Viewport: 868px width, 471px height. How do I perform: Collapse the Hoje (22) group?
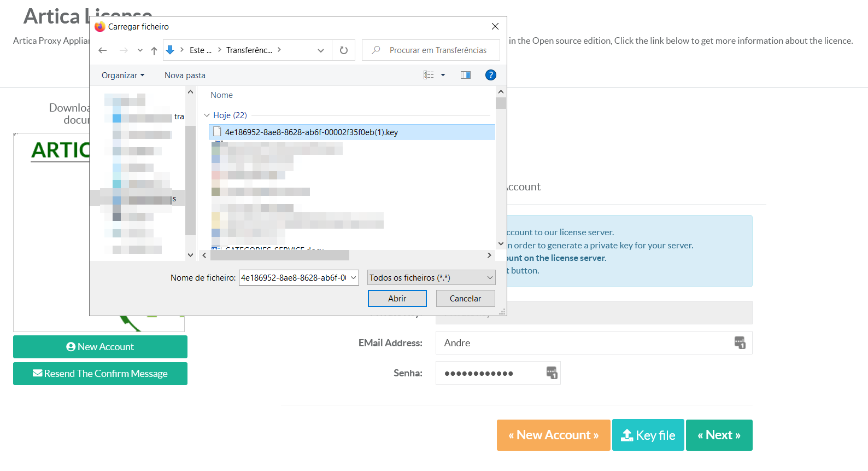point(207,115)
